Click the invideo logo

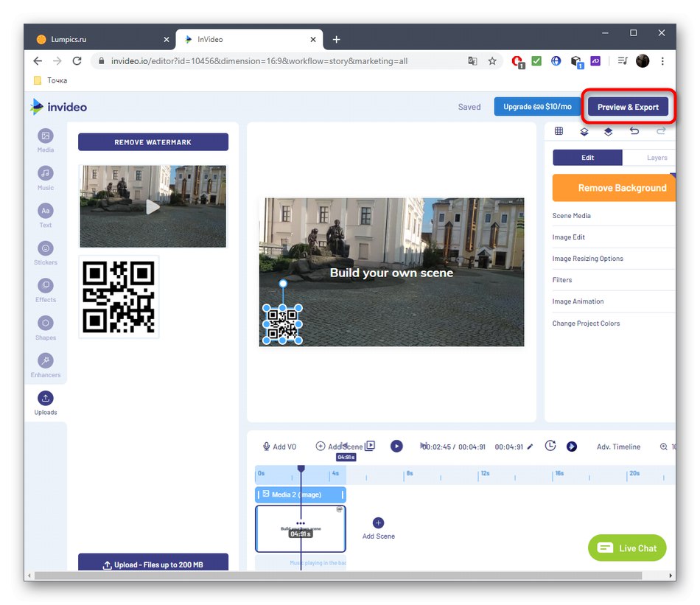(x=58, y=107)
